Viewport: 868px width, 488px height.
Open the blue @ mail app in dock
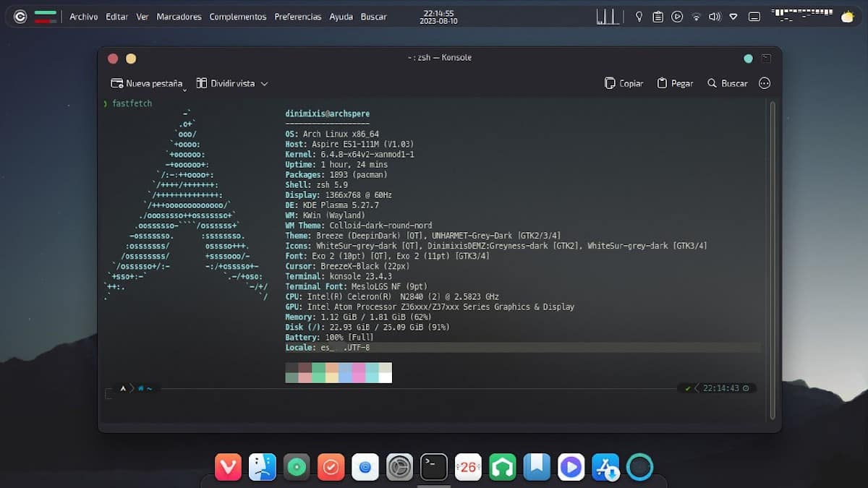365,468
